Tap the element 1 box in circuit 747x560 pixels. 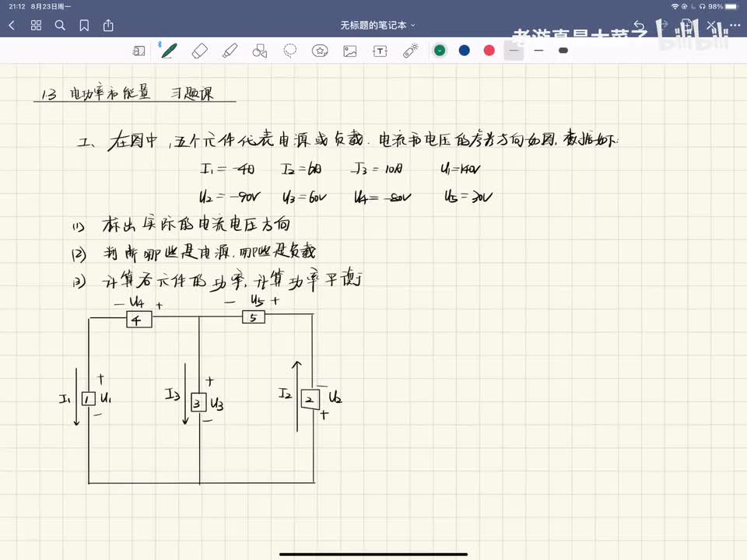click(88, 398)
